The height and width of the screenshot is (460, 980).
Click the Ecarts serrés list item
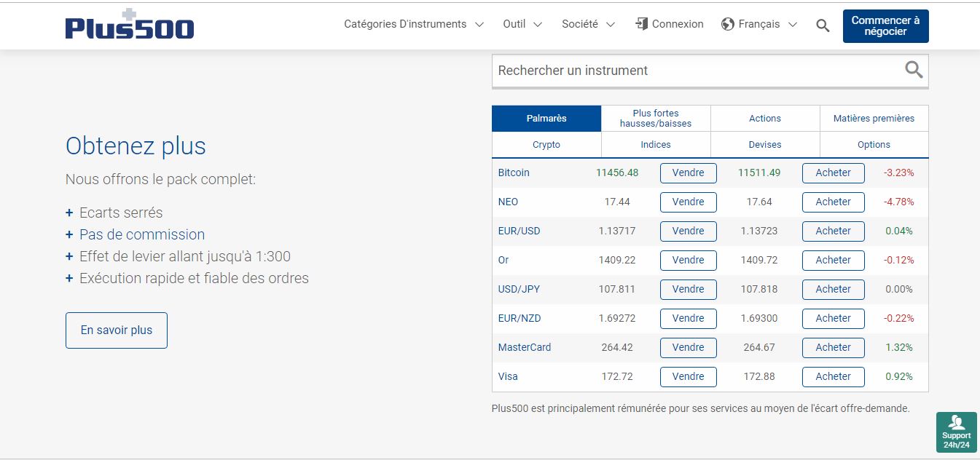pyautogui.click(x=121, y=213)
